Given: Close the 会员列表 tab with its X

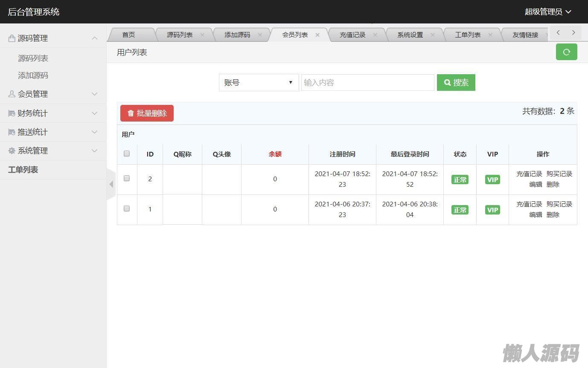Looking at the screenshot, I should tap(317, 35).
